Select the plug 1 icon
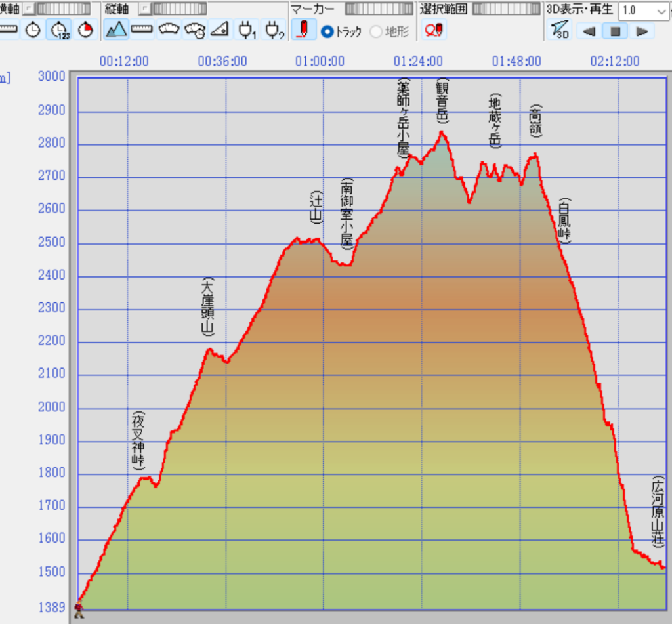The width and height of the screenshot is (672, 624). click(247, 30)
